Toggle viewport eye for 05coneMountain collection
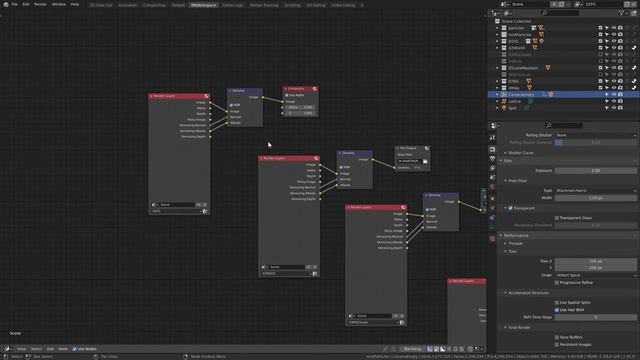Image resolution: width=640 pixels, height=360 pixels. (x=613, y=68)
